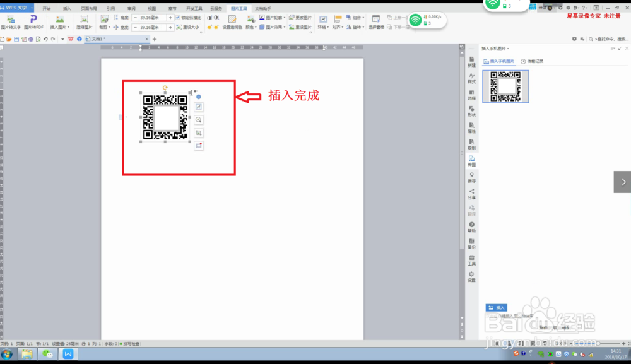Click the 传图 active side strip button
Screen dimensions: 631x364
pos(471,161)
